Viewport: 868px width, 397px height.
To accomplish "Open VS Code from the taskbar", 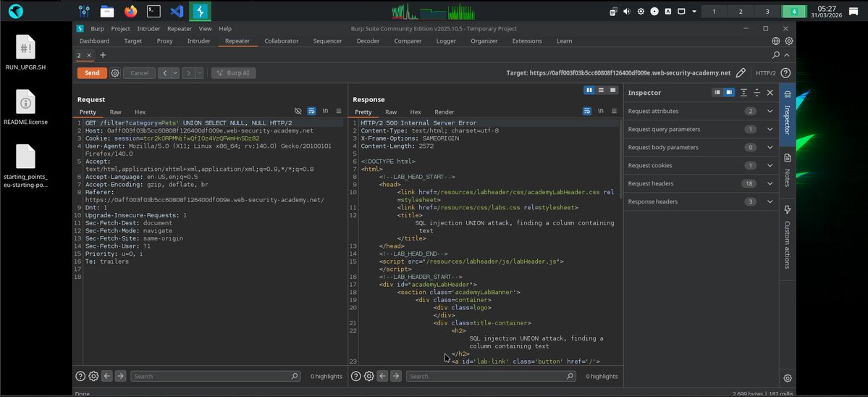I will pyautogui.click(x=177, y=11).
